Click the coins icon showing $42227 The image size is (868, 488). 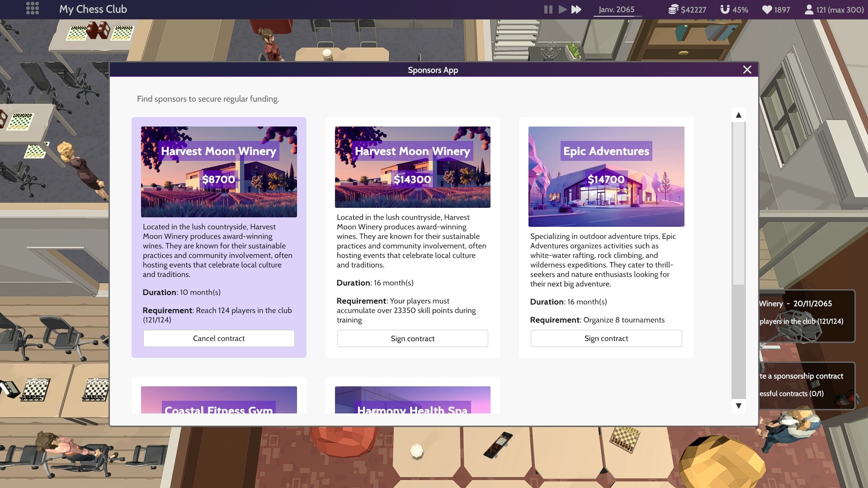(673, 9)
